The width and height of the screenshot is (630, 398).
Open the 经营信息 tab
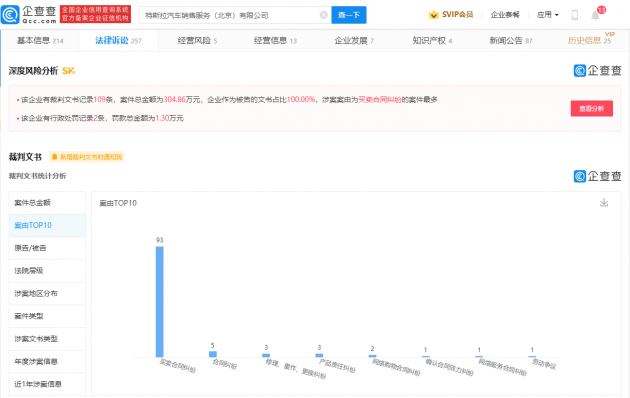[x=275, y=41]
